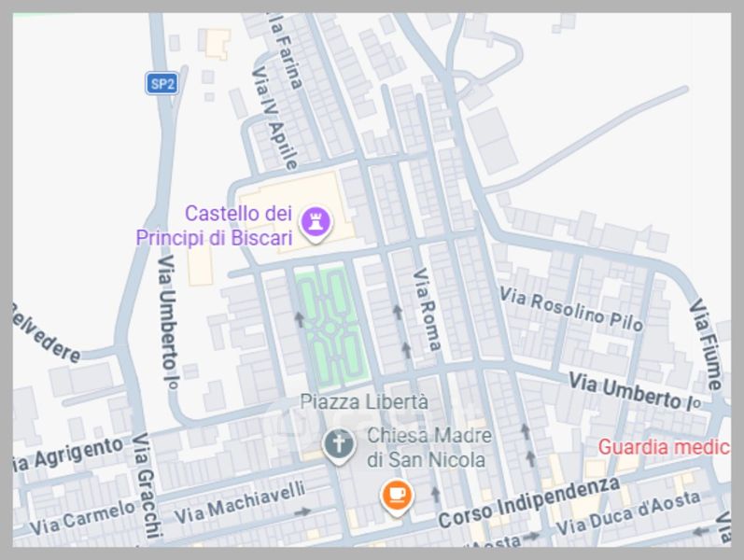
Task: Click the Via Roma street label
Action: 427,310
